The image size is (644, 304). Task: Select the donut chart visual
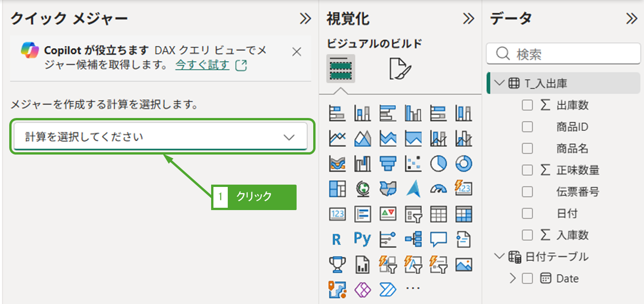(463, 163)
